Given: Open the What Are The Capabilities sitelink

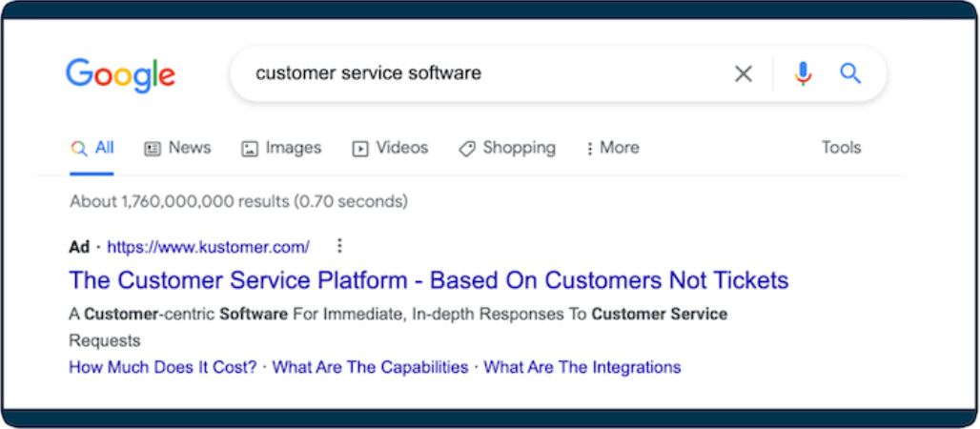Looking at the screenshot, I should [x=370, y=367].
